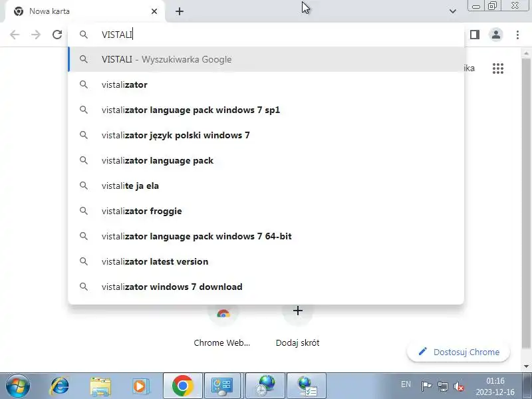Open the user profile avatar

click(496, 35)
